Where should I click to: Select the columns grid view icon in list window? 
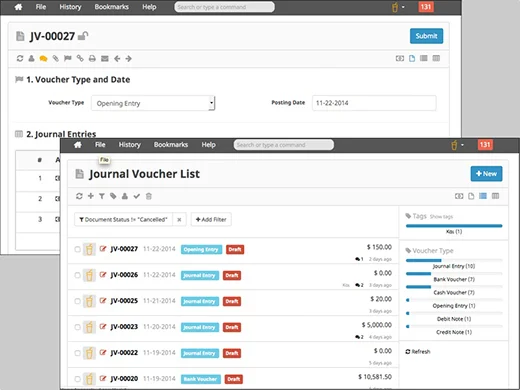pyautogui.click(x=496, y=196)
